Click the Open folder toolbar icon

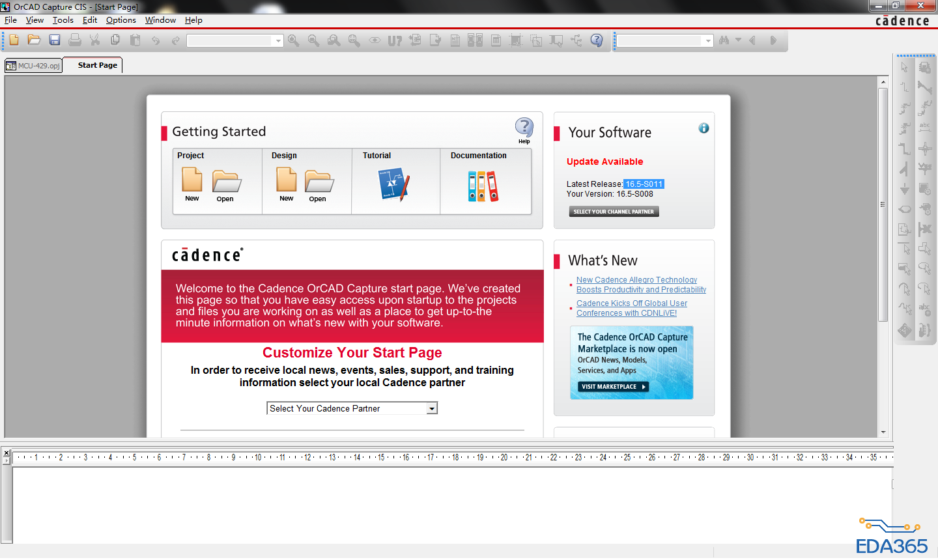34,40
